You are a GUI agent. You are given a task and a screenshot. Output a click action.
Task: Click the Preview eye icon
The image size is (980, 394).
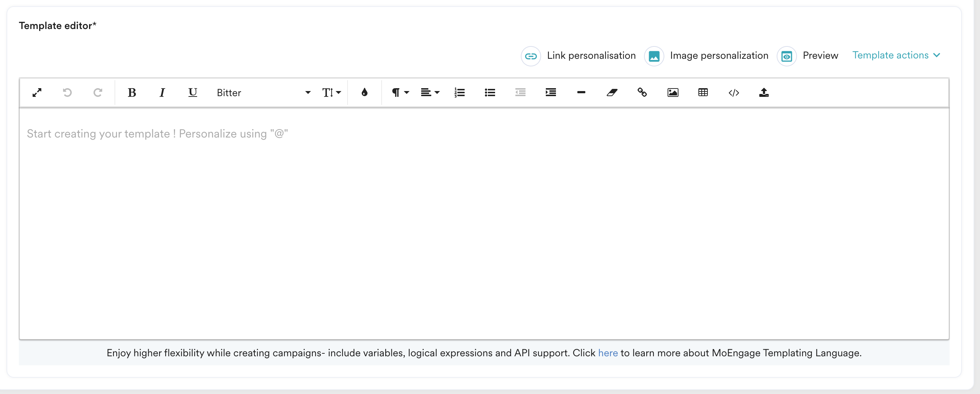786,56
